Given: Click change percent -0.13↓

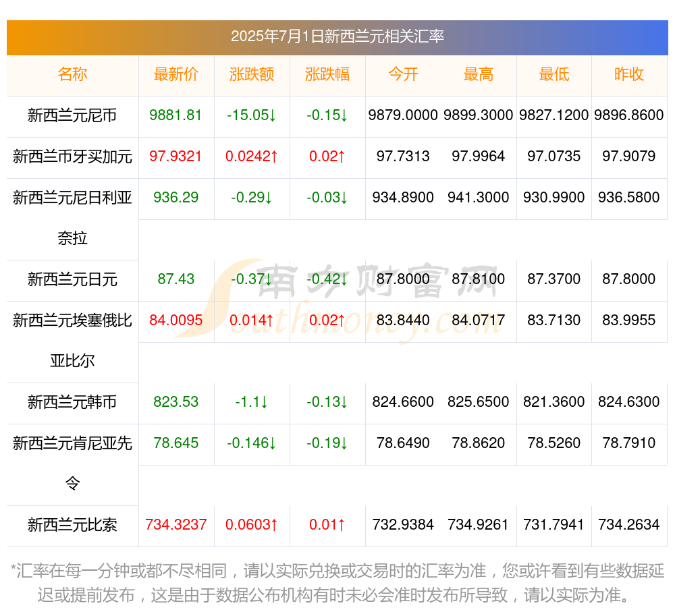Looking at the screenshot, I should (327, 401).
